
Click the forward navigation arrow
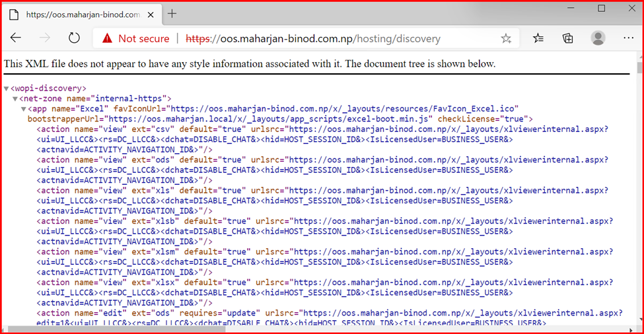pyautogui.click(x=45, y=38)
